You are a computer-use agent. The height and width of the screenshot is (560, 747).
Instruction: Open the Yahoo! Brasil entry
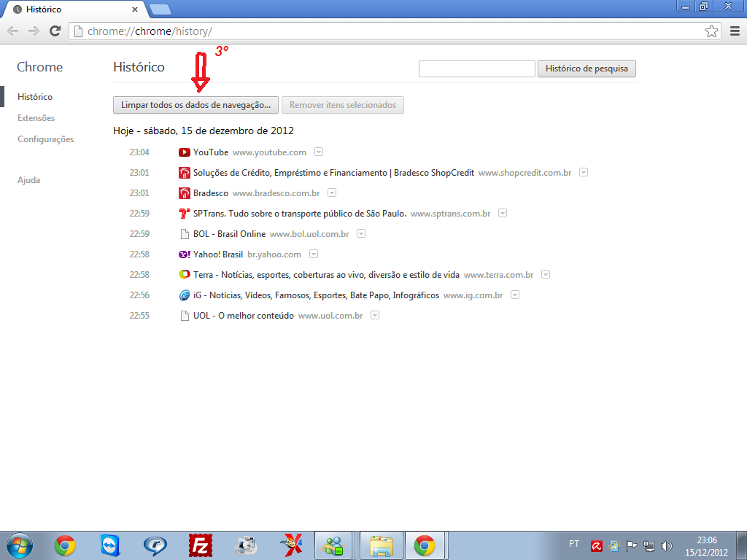coord(218,254)
